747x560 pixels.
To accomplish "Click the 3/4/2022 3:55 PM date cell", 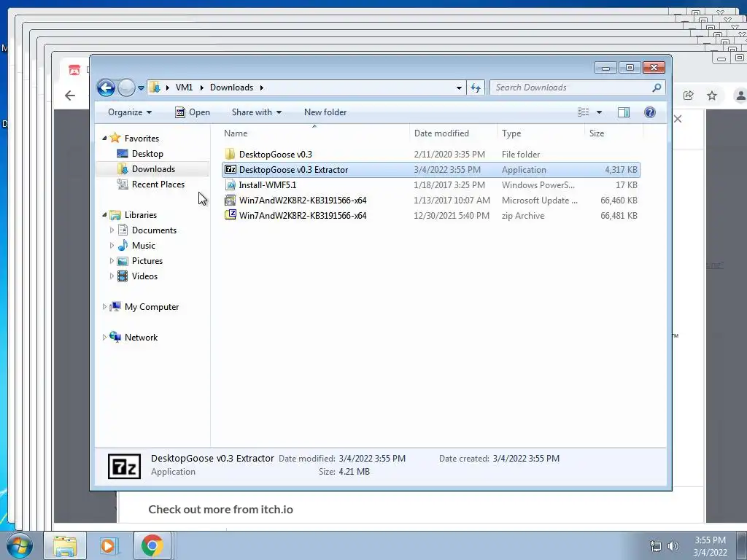I will click(x=447, y=170).
